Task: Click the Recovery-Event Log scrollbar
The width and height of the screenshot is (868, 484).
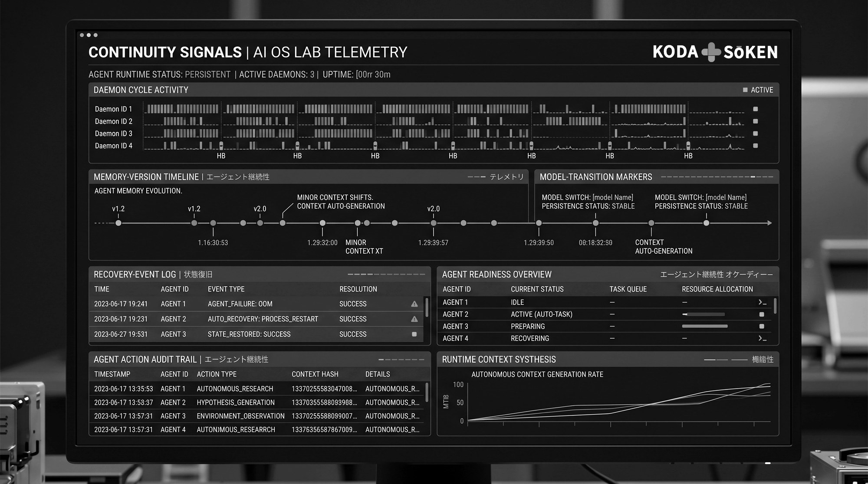Action: 427,307
